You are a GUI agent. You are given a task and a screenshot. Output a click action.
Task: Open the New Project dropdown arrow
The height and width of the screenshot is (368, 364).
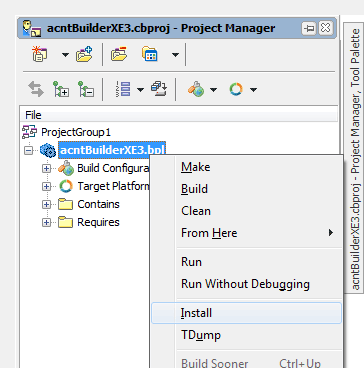click(x=65, y=55)
